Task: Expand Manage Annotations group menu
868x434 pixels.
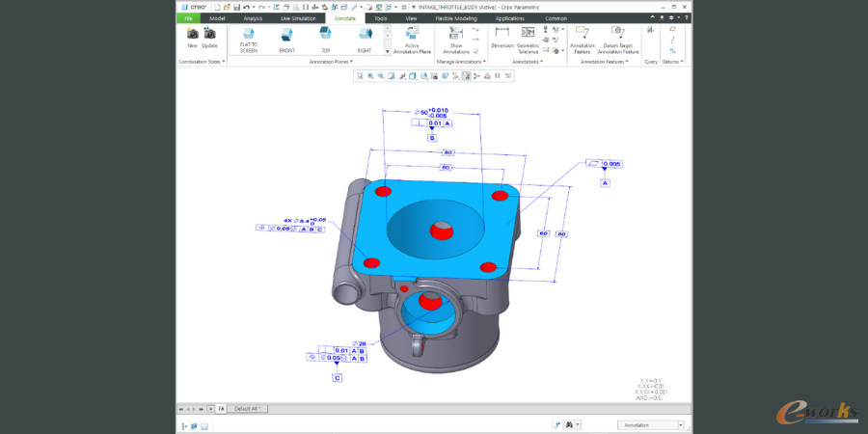Action: coord(461,62)
